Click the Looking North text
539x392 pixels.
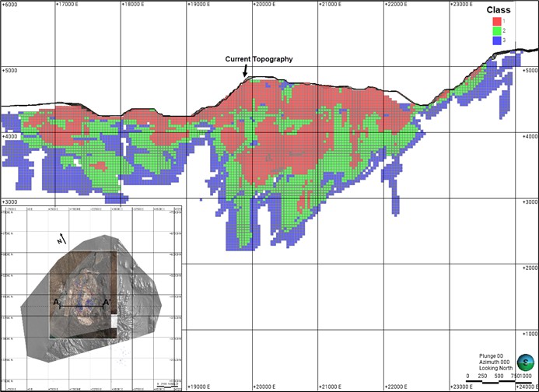click(x=496, y=368)
